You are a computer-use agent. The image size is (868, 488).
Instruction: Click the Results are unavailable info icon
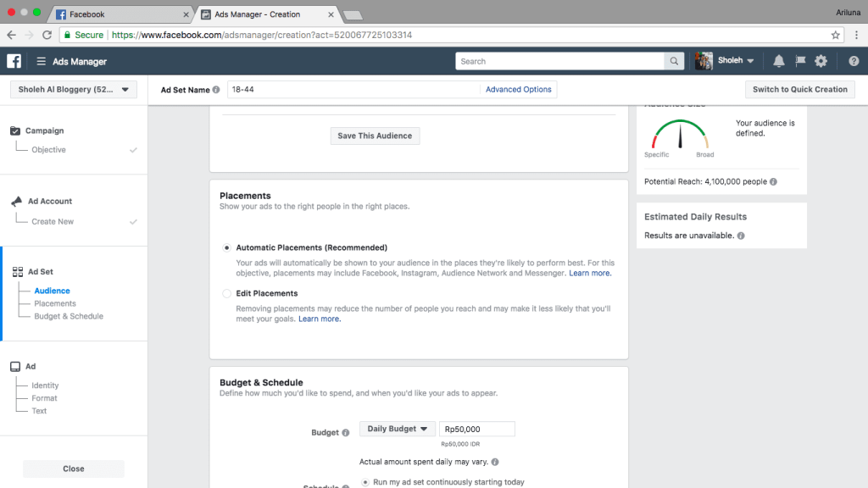(x=741, y=236)
